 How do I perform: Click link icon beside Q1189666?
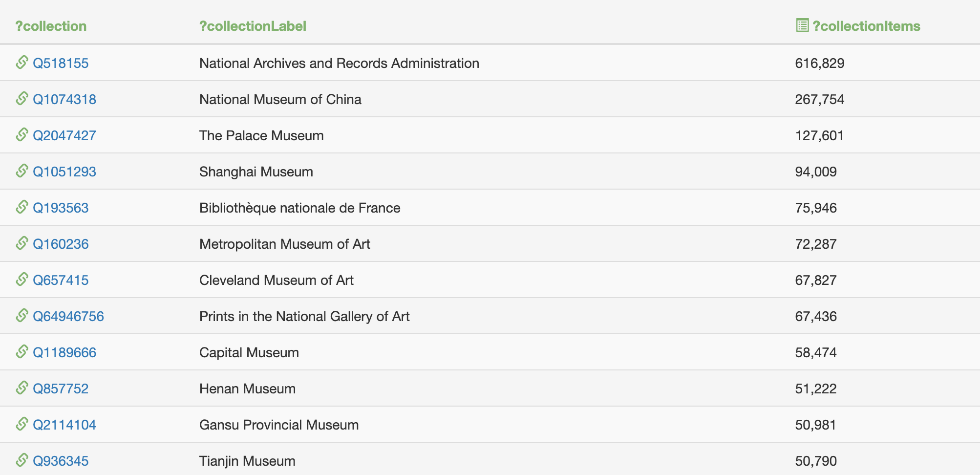point(22,352)
